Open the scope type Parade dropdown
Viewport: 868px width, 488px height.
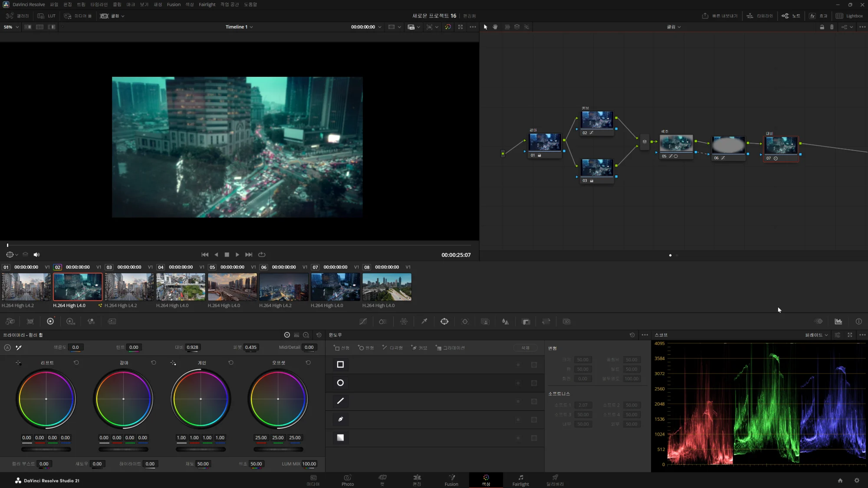tap(816, 335)
